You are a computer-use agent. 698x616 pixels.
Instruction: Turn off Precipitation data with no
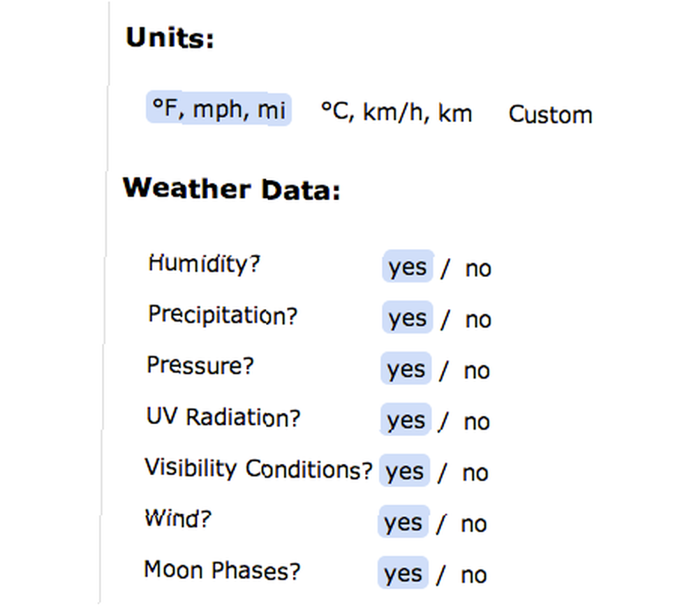point(478,320)
